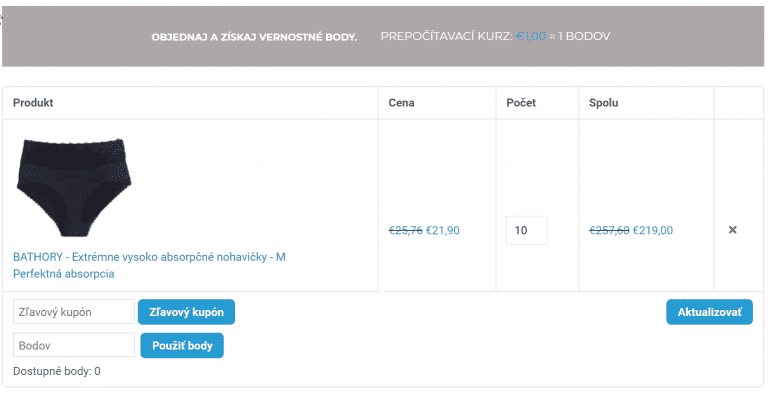Follow the Perfektná absorpcia link
The height and width of the screenshot is (395, 768).
click(x=64, y=273)
